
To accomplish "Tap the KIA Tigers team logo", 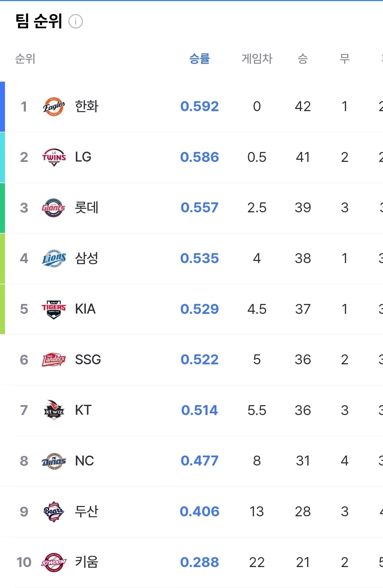I will 54,309.
